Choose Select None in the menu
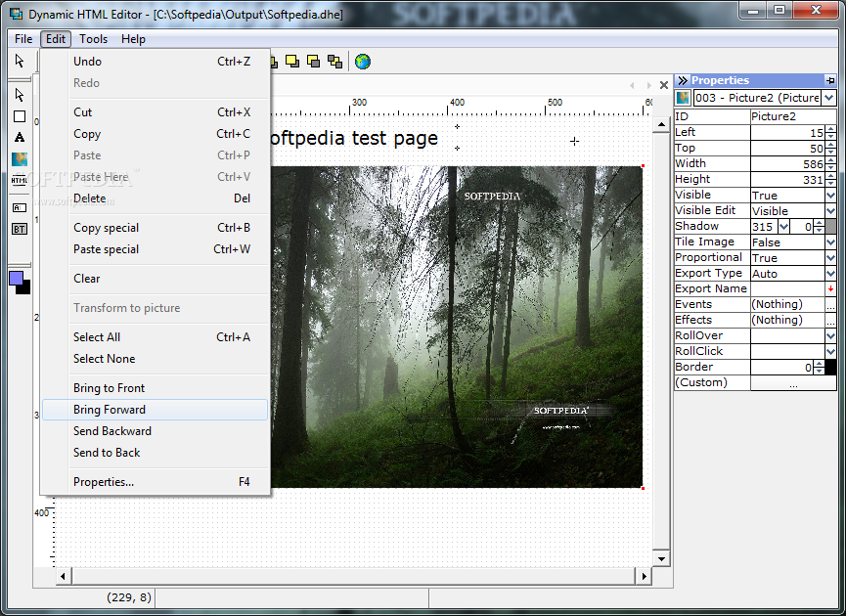The image size is (846, 616). click(155, 359)
